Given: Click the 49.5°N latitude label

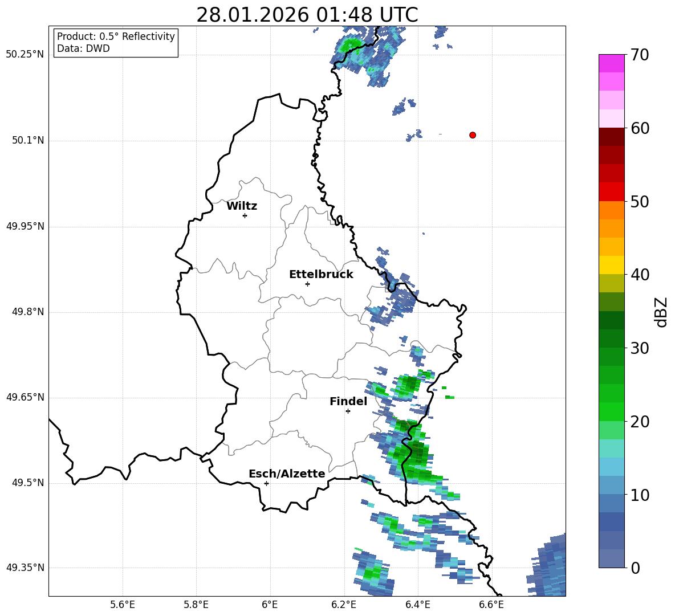Looking at the screenshot, I should [x=28, y=483].
